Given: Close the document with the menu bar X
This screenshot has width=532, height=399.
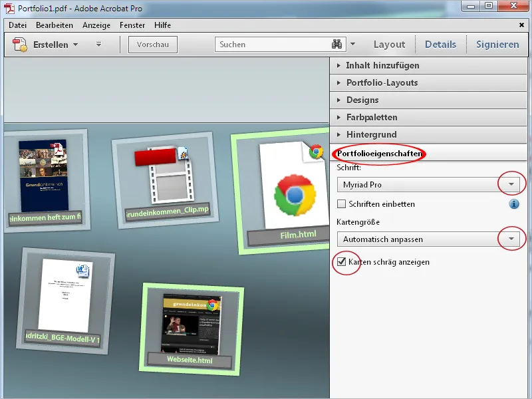Looking at the screenshot, I should (x=521, y=25).
